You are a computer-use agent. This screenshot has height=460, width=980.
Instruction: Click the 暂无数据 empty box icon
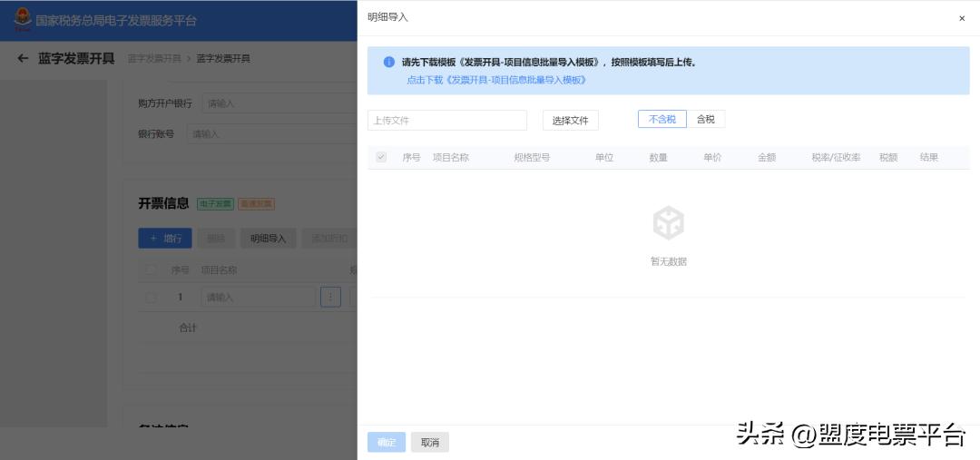(x=668, y=223)
